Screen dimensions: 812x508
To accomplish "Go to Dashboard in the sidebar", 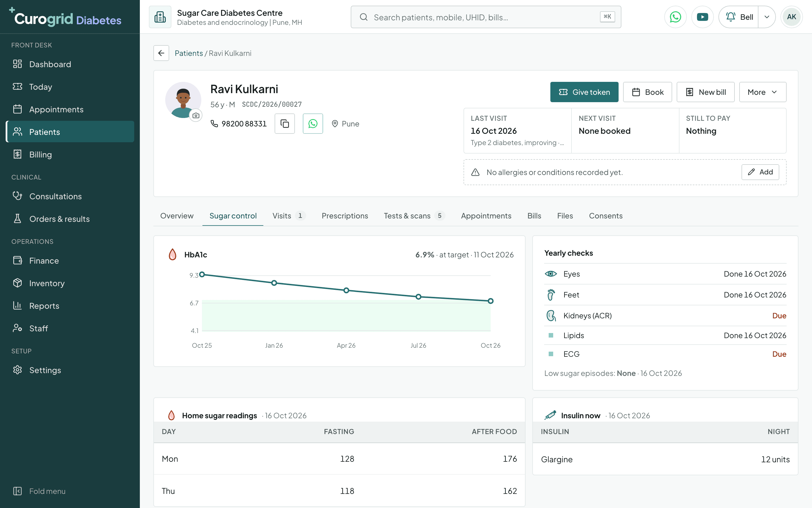I will click(x=70, y=64).
